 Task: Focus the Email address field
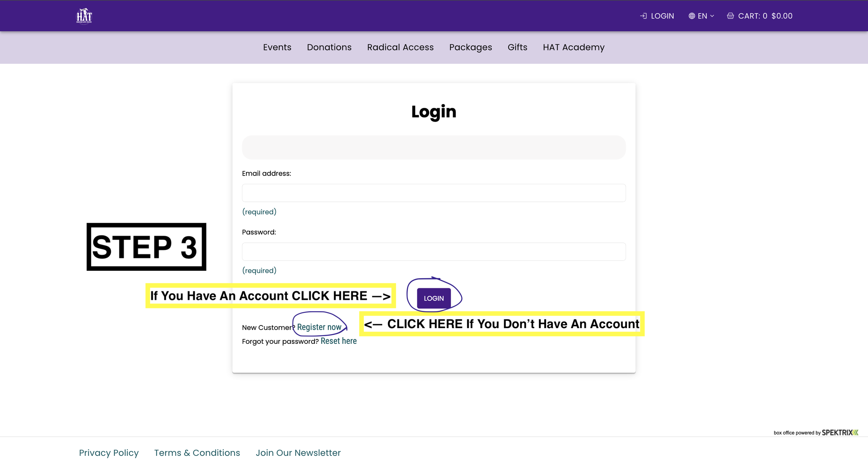coord(434,193)
